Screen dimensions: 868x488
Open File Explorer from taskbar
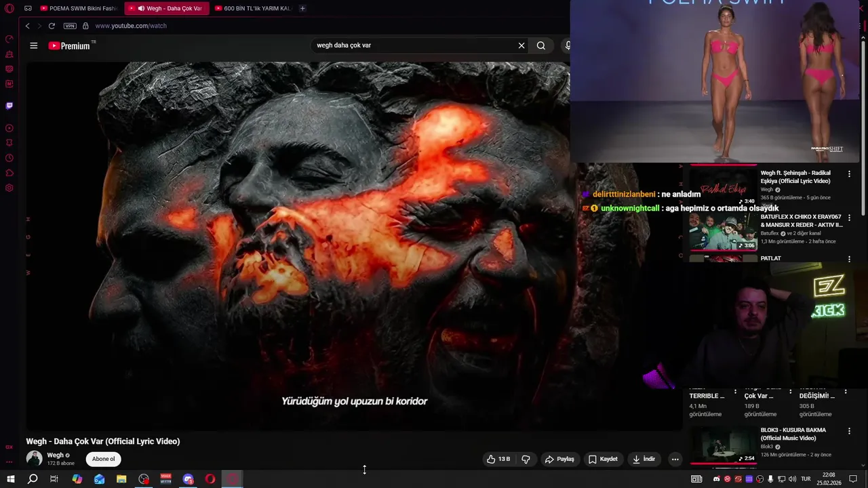point(121,479)
